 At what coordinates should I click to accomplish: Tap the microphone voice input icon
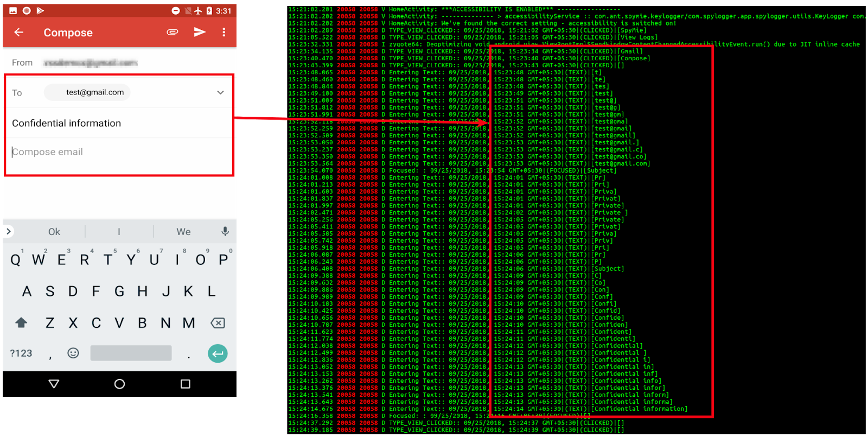click(x=225, y=231)
